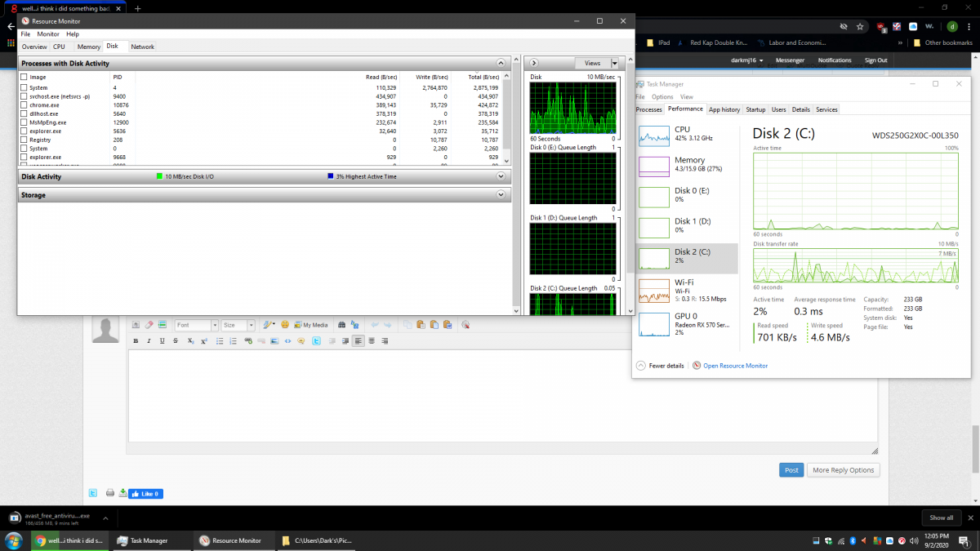This screenshot has height=551, width=980.
Task: Toggle bold in the reply editor
Action: click(136, 340)
